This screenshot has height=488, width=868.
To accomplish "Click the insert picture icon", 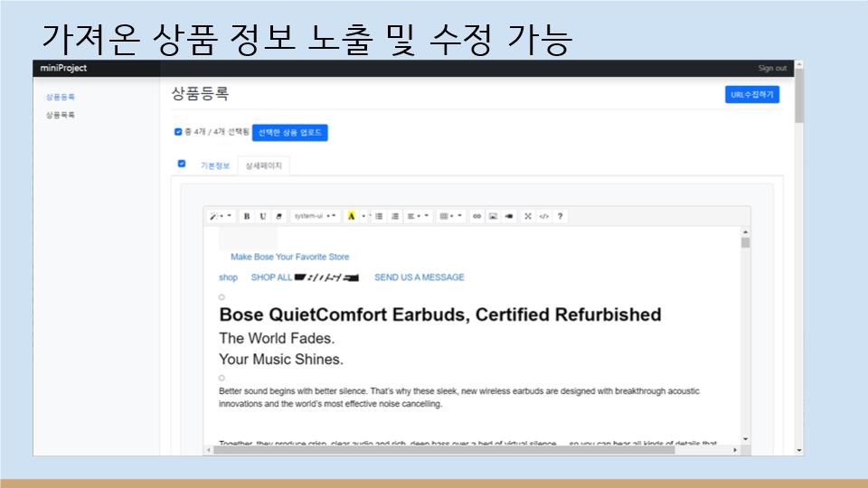I will [x=493, y=216].
